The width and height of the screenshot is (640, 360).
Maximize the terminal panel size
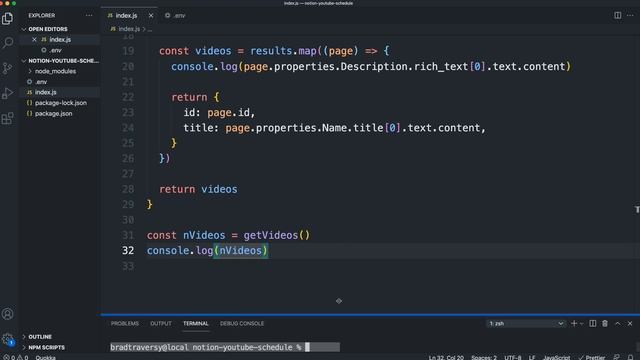[618, 323]
